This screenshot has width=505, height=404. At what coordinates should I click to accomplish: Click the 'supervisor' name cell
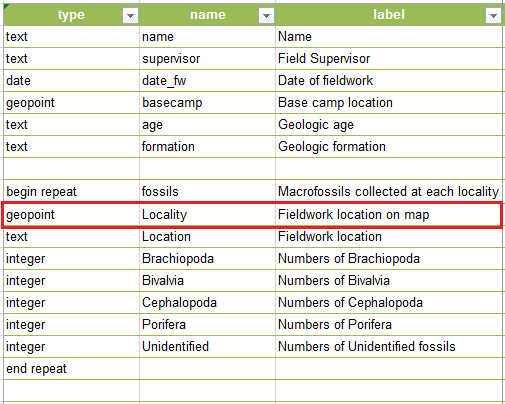(207, 59)
